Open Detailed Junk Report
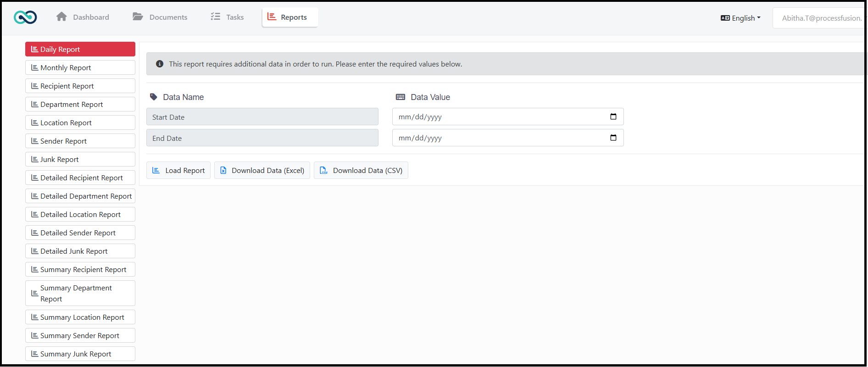The width and height of the screenshot is (868, 367). coord(80,251)
